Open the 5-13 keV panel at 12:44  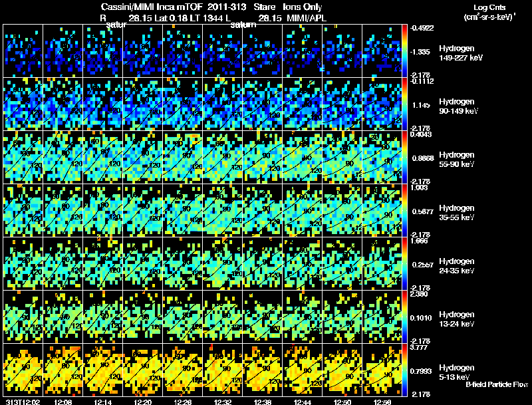click(x=303, y=370)
